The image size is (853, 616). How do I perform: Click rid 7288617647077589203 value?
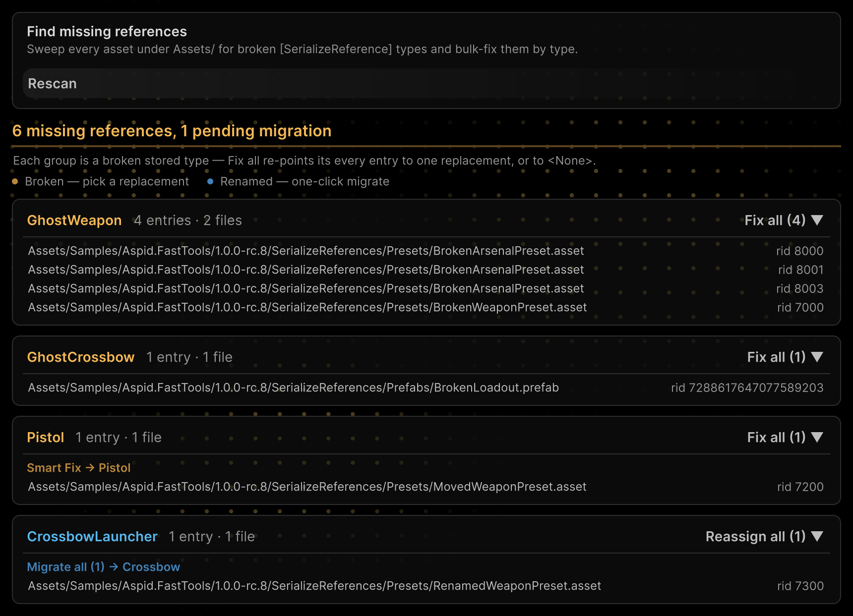click(747, 388)
